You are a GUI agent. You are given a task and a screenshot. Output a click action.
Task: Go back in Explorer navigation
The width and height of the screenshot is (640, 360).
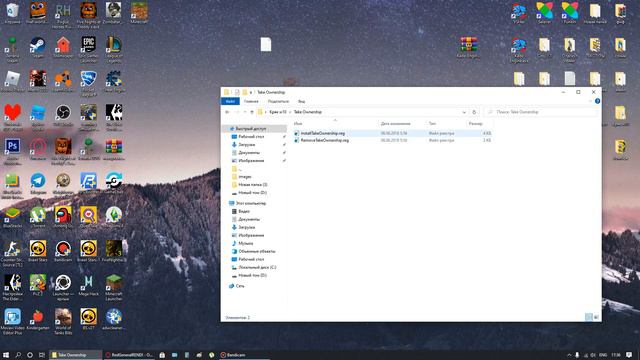click(x=227, y=112)
